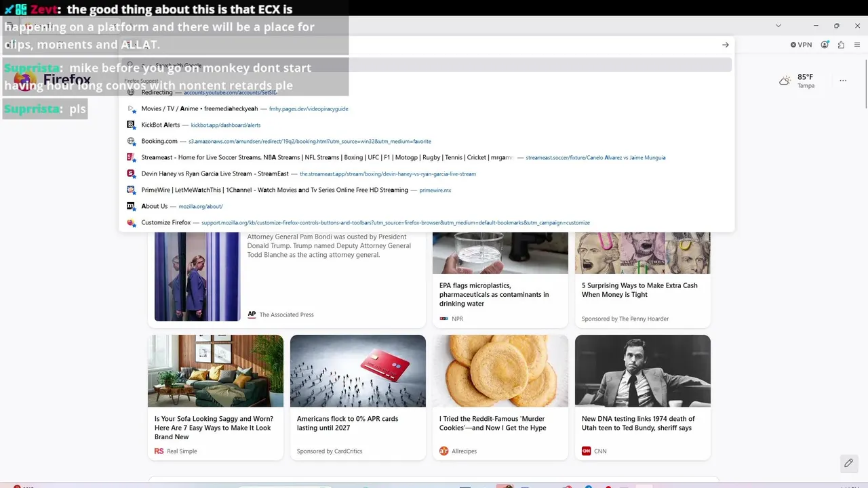The width and height of the screenshot is (868, 488).
Task: Click the Go arrow in the address bar
Action: (x=725, y=45)
